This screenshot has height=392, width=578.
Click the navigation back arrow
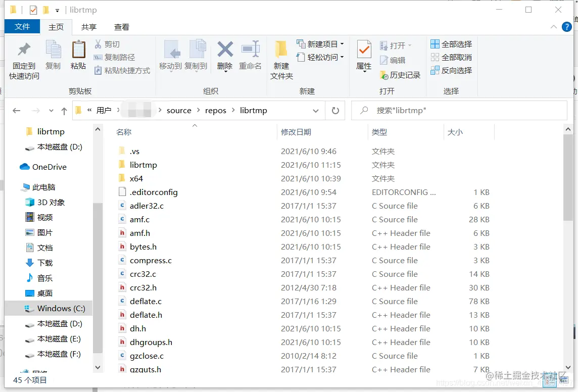click(x=15, y=110)
